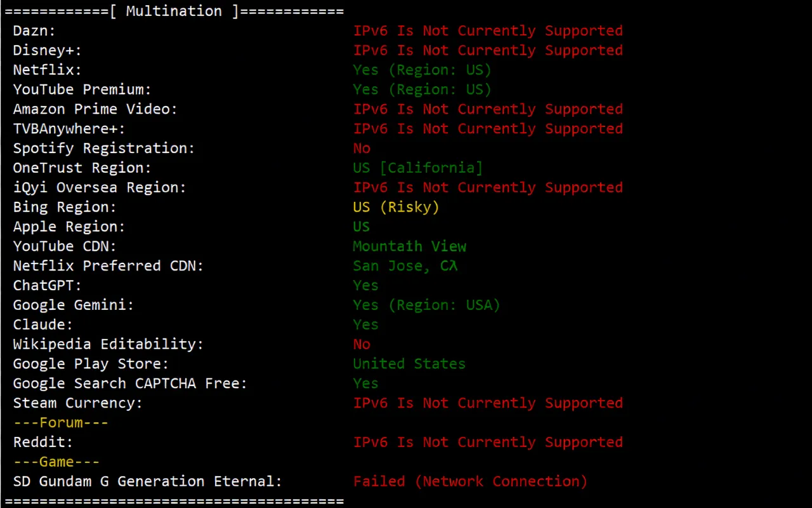Click the ChatGPT Yes status

pyautogui.click(x=365, y=285)
